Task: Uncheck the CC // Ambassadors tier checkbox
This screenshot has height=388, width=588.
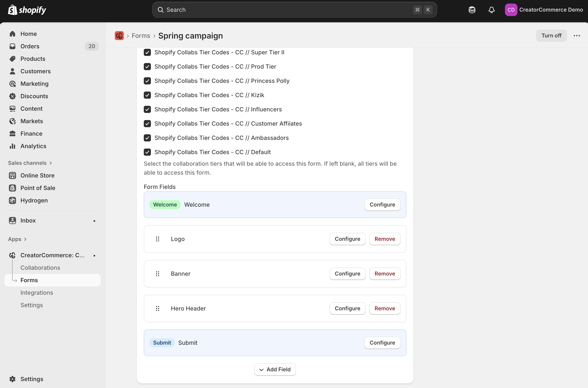Action: (147, 138)
